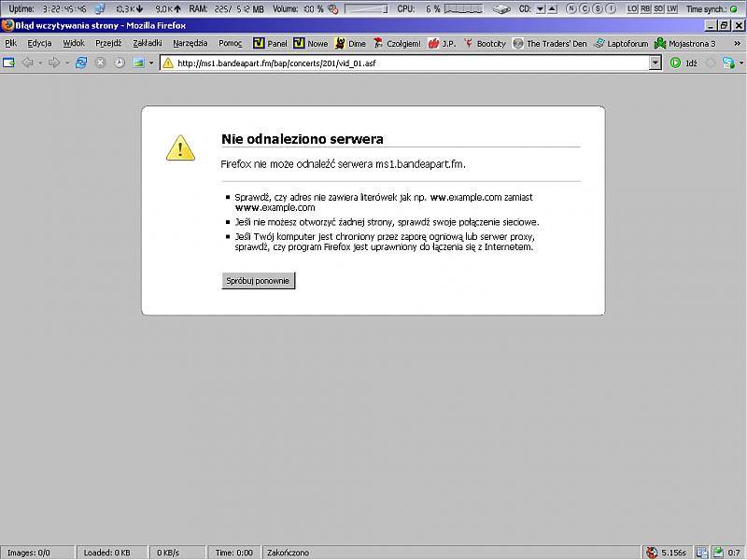The width and height of the screenshot is (747, 560).
Task: Click the CD up arrow eject button
Action: 552,9
